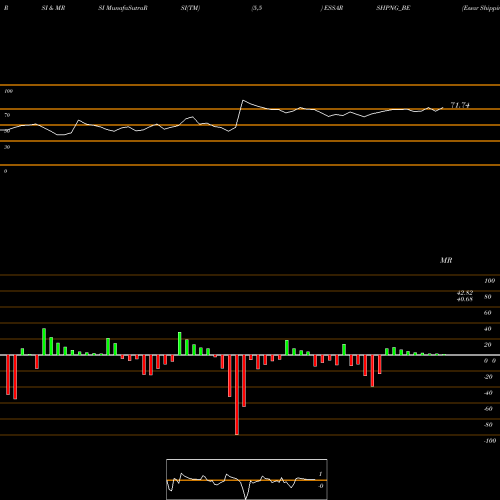Click the 40 label on MR axis
This screenshot has height=500, width=500.
pyautogui.click(x=488, y=329)
